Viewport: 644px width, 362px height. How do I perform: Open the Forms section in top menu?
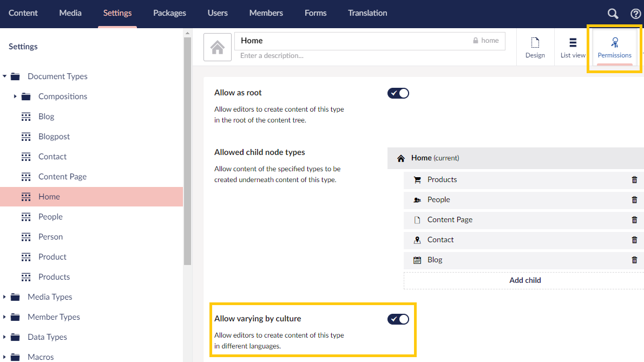point(316,13)
